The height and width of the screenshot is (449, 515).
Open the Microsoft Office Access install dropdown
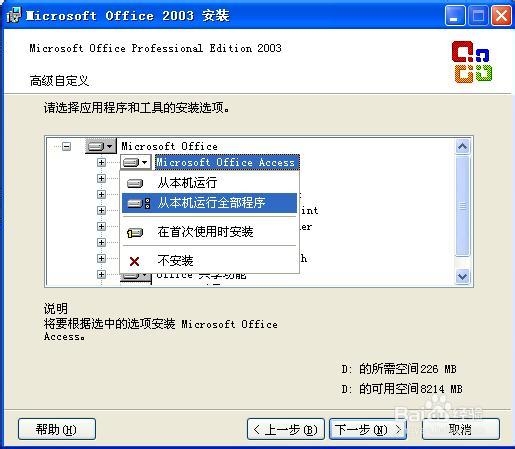[x=136, y=163]
